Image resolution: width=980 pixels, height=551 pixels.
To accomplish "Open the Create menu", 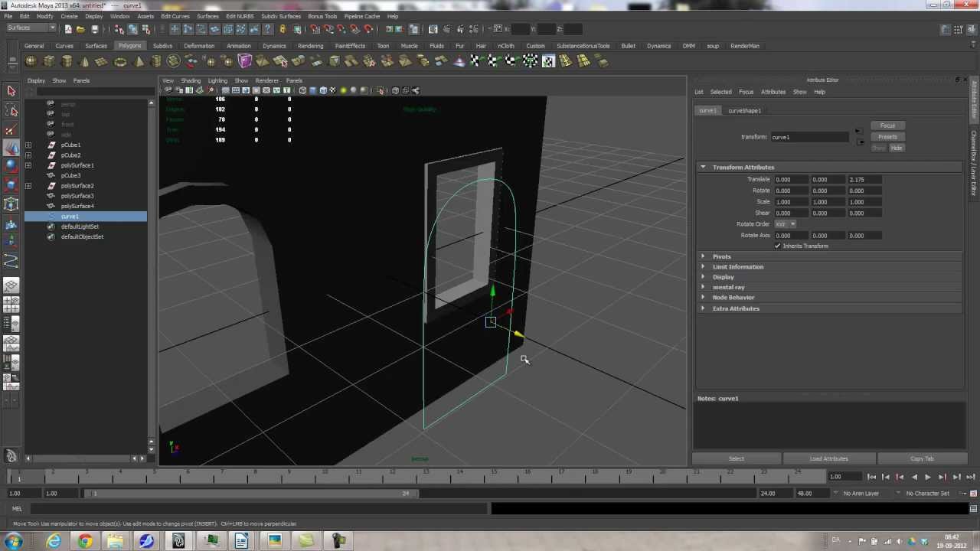I will click(69, 16).
